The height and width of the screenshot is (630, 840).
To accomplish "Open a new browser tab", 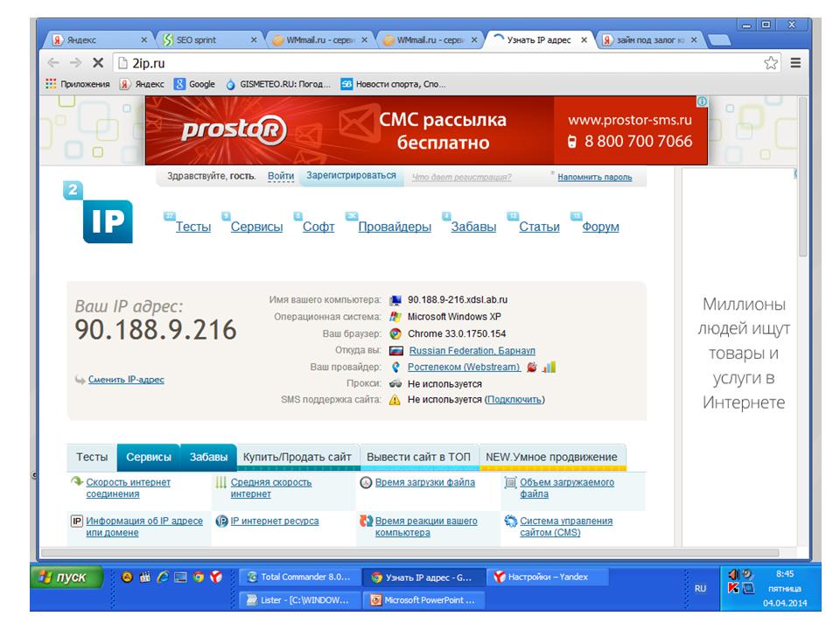I will point(718,39).
